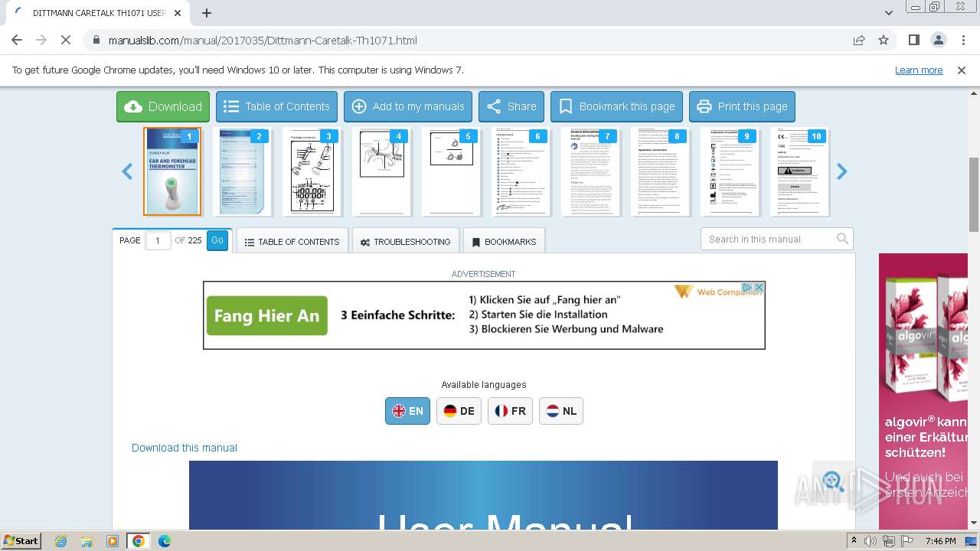Switch to BOOKMARKS tab
Image resolution: width=980 pixels, height=551 pixels.
[x=504, y=242]
